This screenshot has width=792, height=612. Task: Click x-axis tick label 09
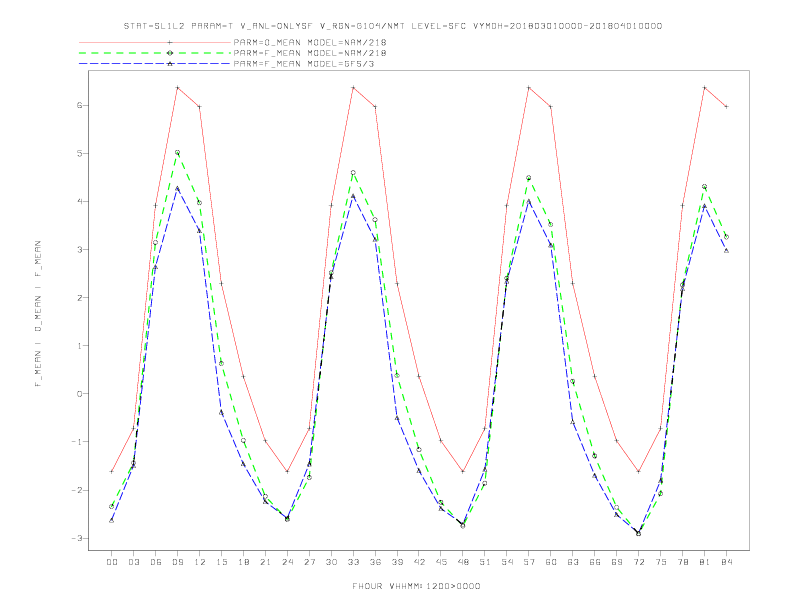point(177,562)
